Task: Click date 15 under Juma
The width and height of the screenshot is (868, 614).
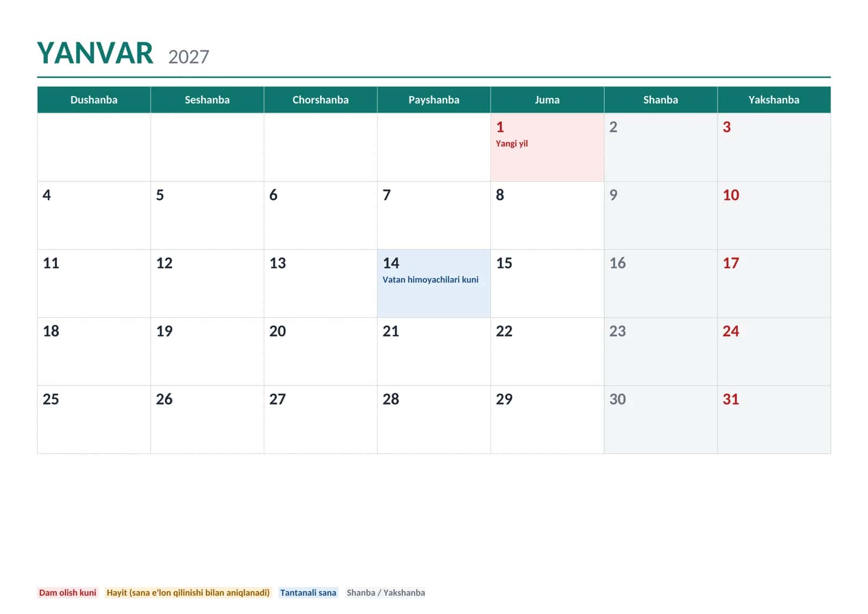Action: [x=505, y=263]
